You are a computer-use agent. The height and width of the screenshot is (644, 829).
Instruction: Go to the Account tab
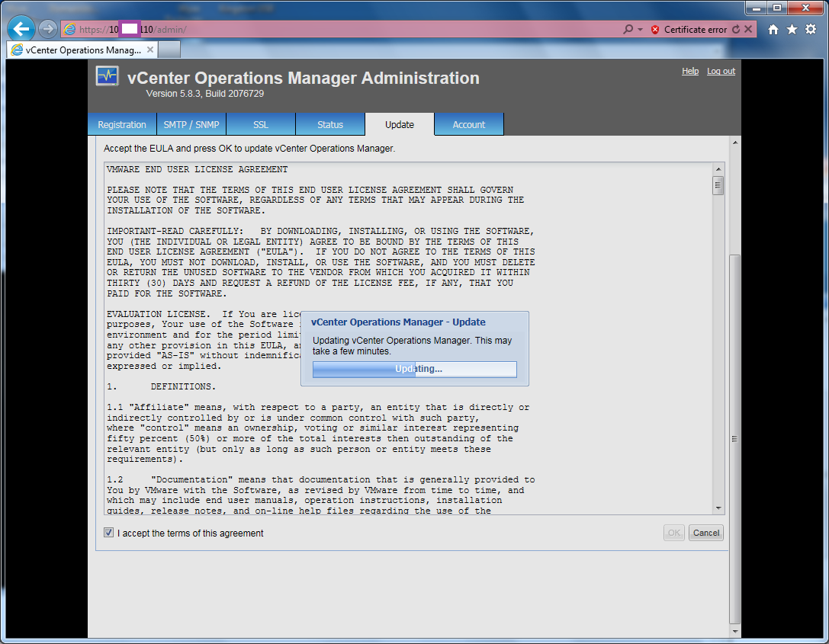pos(469,124)
